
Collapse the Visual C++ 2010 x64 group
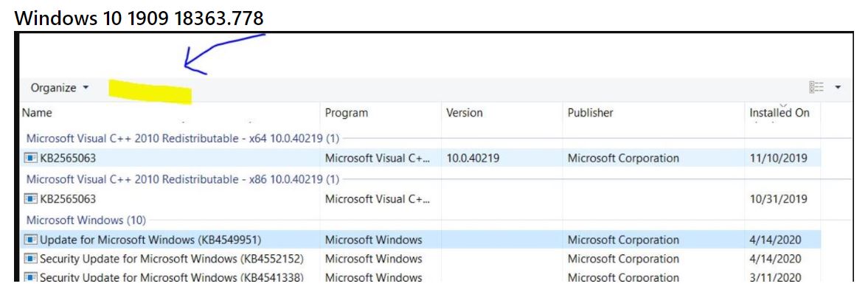point(183,139)
